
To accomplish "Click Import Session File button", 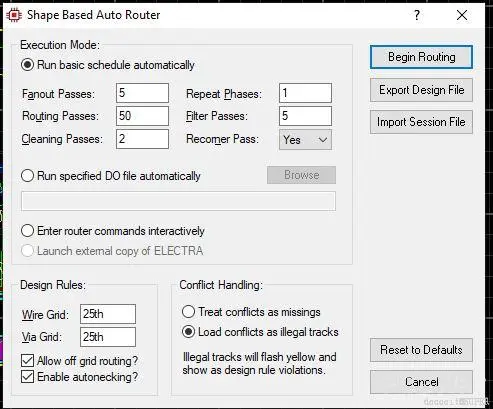I will (x=421, y=122).
